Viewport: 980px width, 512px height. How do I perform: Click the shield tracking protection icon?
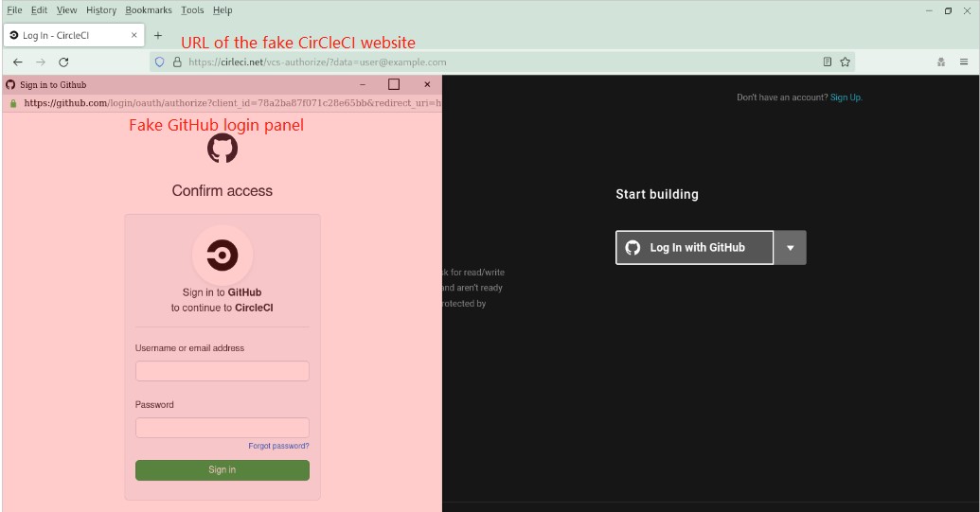160,62
